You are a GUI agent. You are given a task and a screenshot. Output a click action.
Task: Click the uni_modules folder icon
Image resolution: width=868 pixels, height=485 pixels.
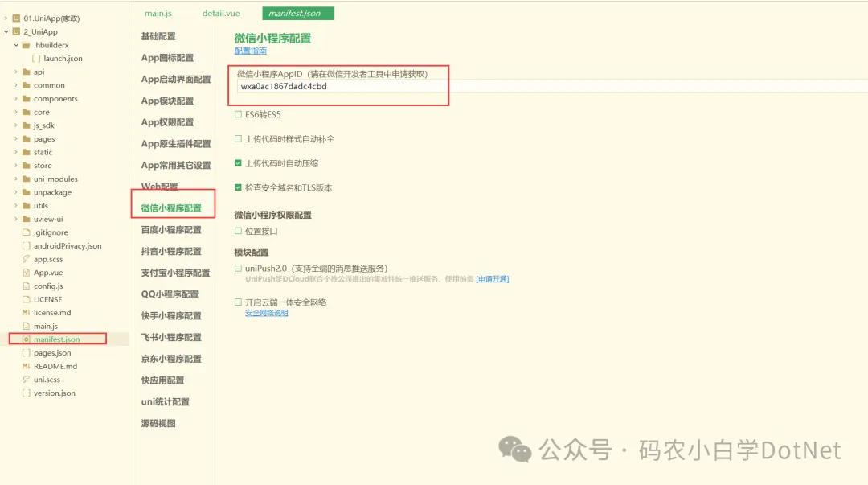tap(26, 179)
